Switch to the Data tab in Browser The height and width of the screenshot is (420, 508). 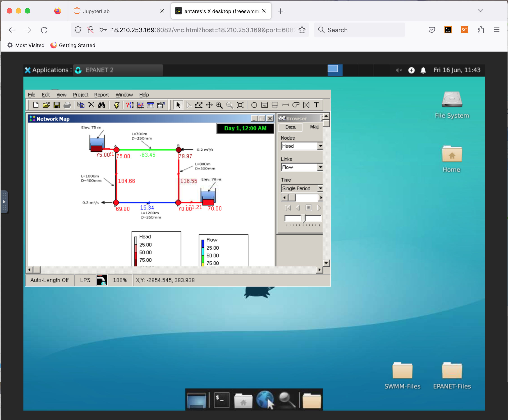[290, 127]
